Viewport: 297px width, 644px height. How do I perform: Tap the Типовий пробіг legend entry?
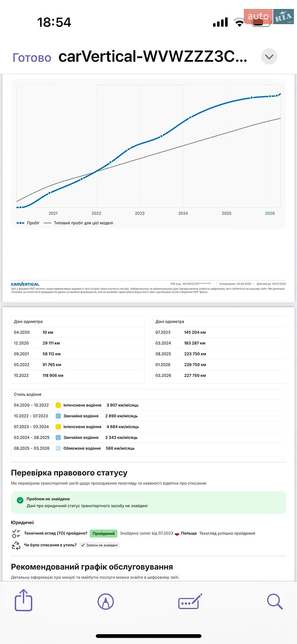pyautogui.click(x=78, y=223)
